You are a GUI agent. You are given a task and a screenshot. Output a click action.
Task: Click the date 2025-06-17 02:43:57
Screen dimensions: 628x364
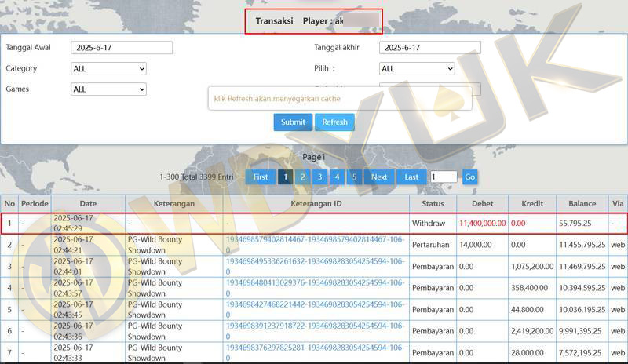point(73,288)
